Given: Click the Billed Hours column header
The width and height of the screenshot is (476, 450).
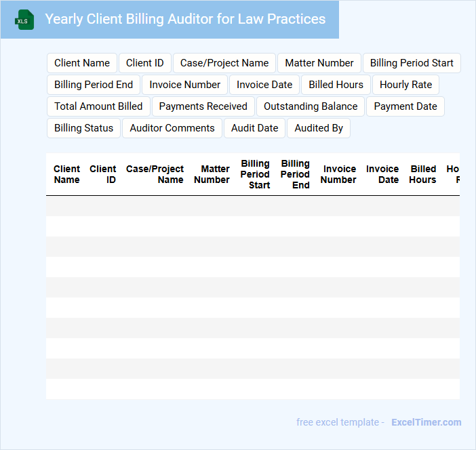Looking at the screenshot, I should pyautogui.click(x=422, y=174).
